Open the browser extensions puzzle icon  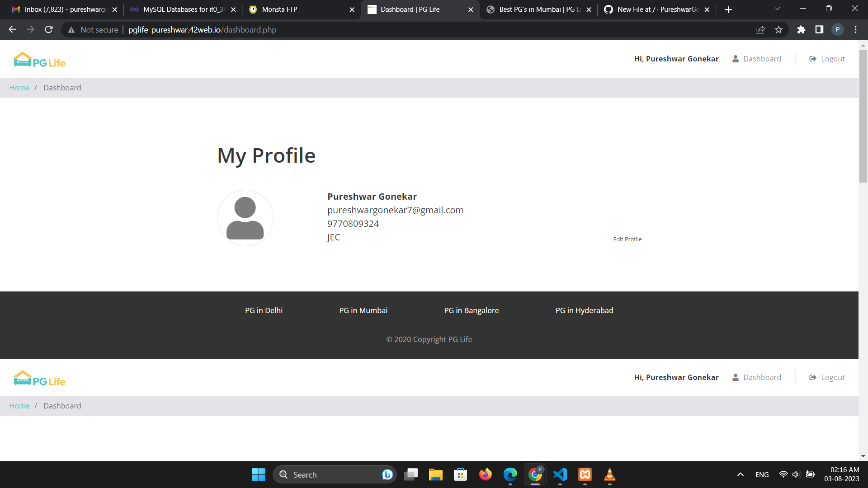click(x=801, y=29)
